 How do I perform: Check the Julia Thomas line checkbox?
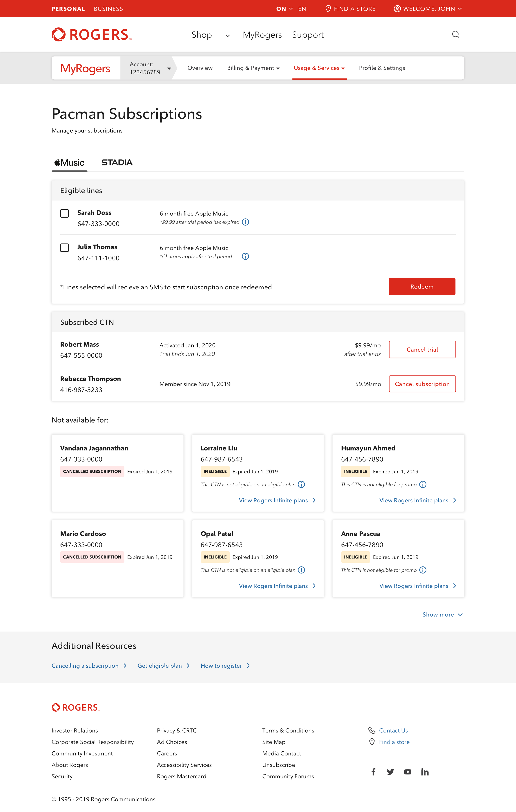point(64,248)
